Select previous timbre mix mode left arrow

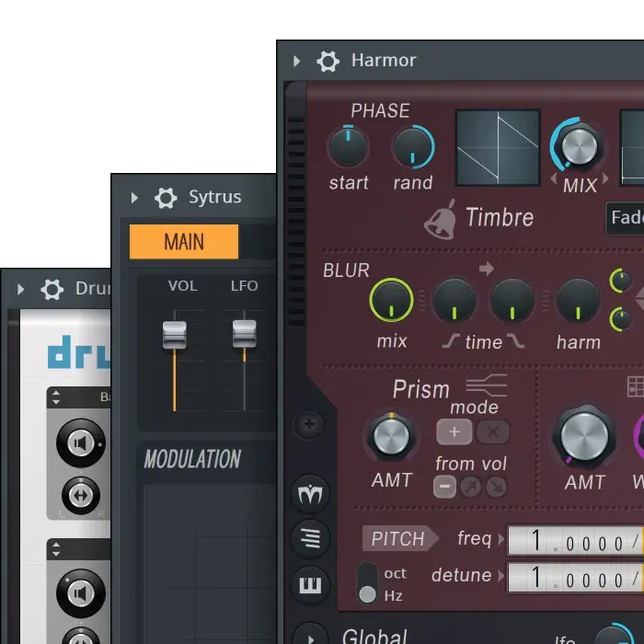(554, 178)
